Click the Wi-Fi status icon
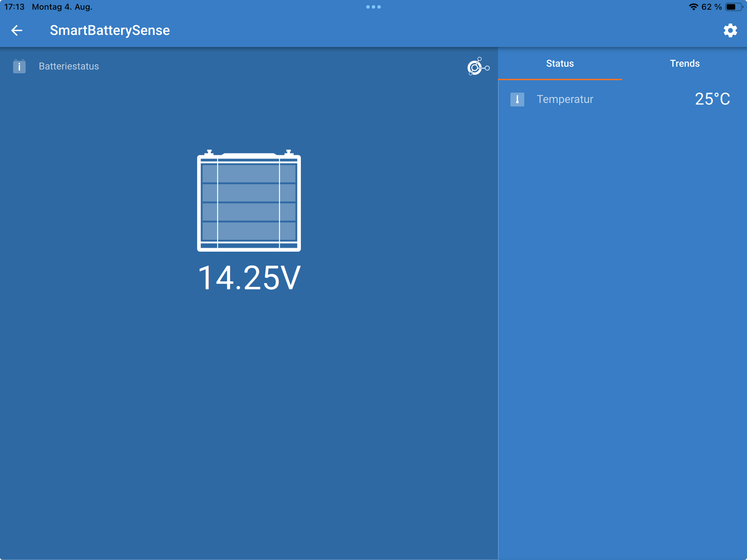The image size is (747, 560). pos(693,7)
